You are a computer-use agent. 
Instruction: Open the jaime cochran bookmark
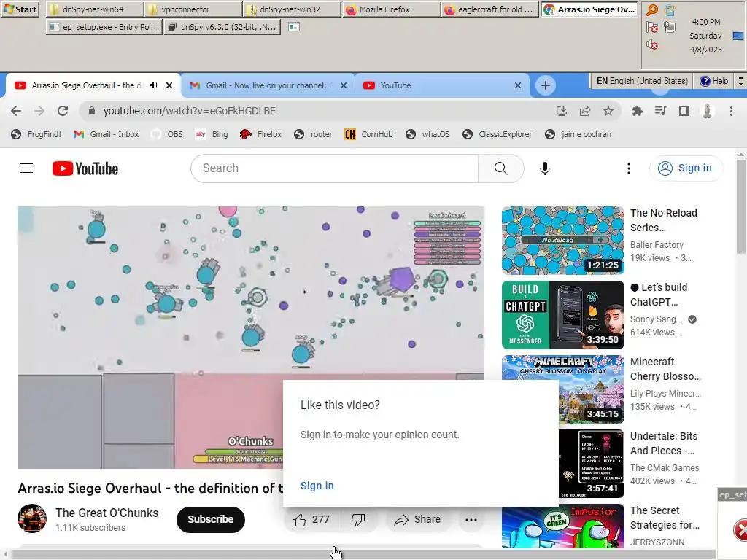click(578, 134)
